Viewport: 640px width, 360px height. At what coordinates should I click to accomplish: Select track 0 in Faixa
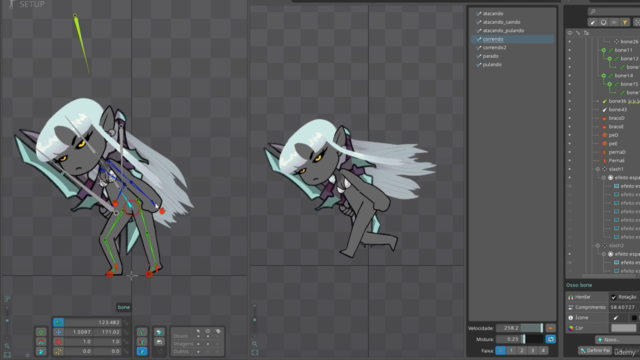click(500, 351)
